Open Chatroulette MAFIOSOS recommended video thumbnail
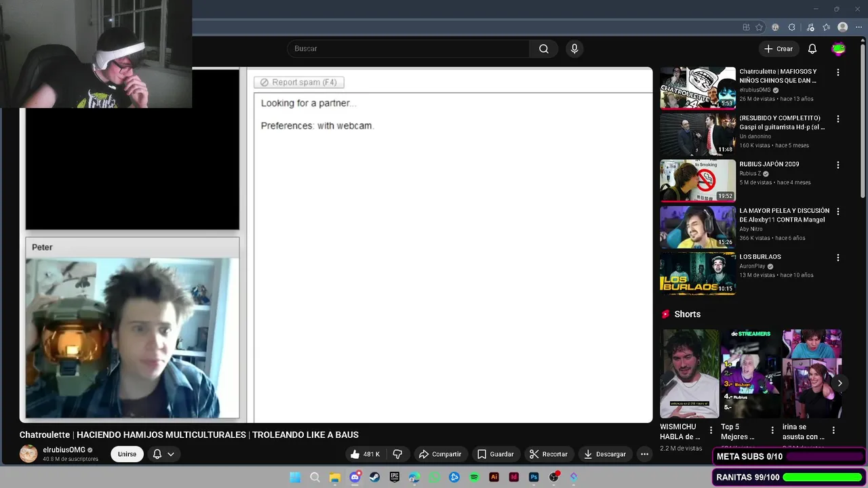This screenshot has height=488, width=868. (698, 88)
